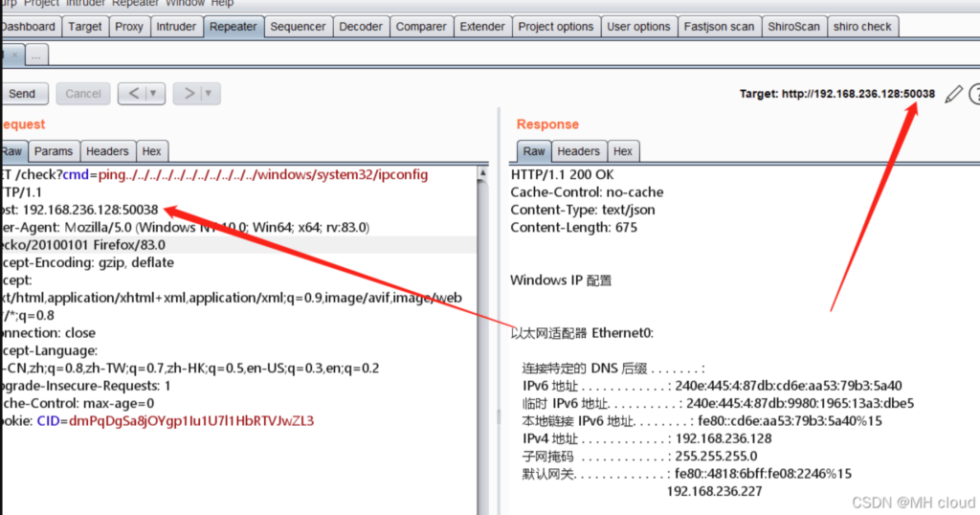
Task: Click the 'Connection: close' request header
Action: tap(49, 333)
